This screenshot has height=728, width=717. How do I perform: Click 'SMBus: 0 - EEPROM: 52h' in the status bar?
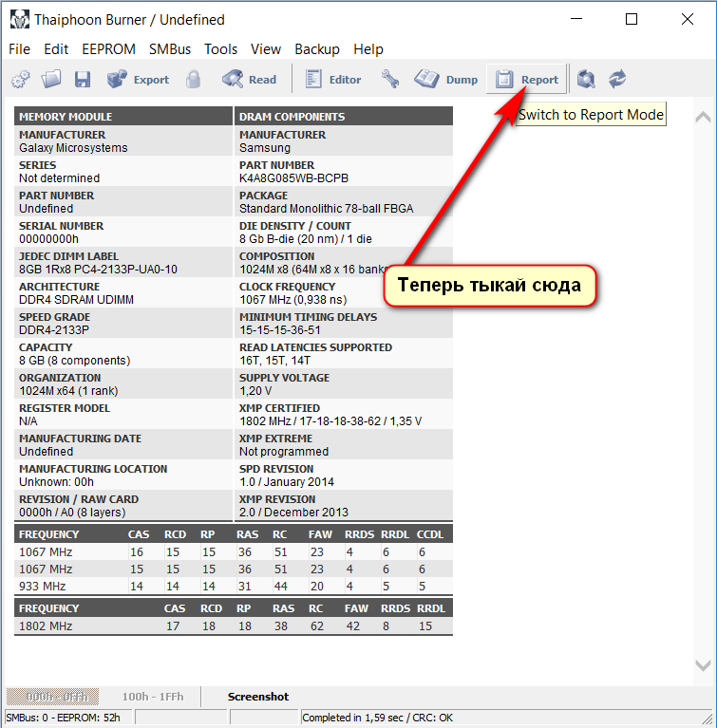(63, 718)
